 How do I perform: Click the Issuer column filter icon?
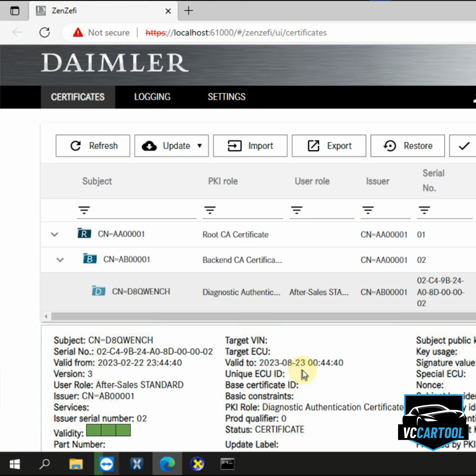(368, 210)
